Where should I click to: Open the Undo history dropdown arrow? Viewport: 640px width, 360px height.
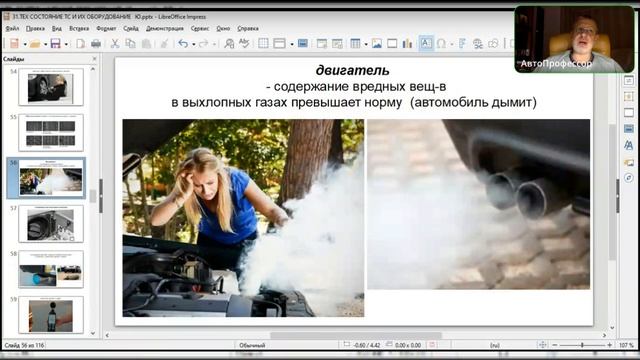[x=193, y=44]
